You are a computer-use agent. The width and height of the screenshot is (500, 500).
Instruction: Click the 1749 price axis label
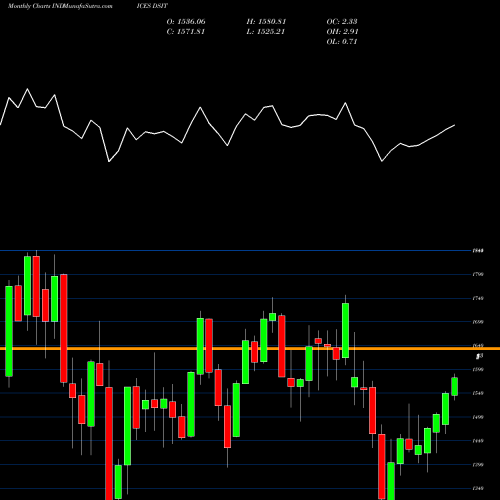pos(478,298)
